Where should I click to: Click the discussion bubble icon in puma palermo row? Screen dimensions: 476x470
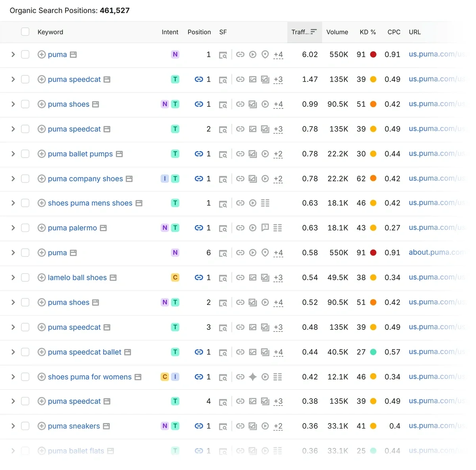coord(265,227)
